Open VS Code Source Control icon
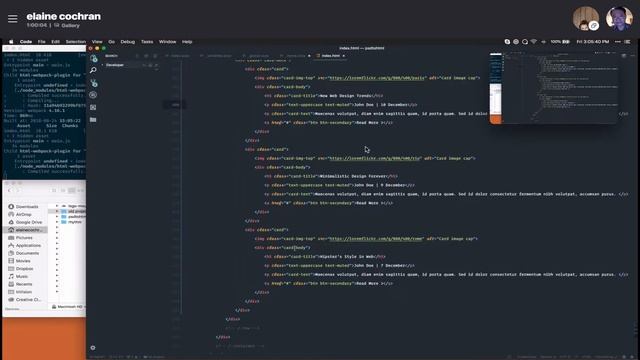 point(93,83)
